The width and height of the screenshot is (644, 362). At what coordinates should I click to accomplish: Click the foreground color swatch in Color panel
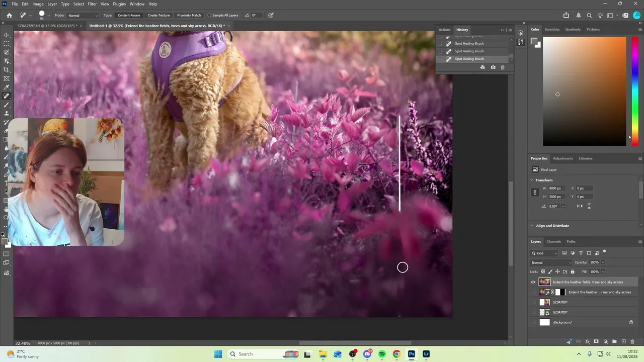(x=535, y=42)
